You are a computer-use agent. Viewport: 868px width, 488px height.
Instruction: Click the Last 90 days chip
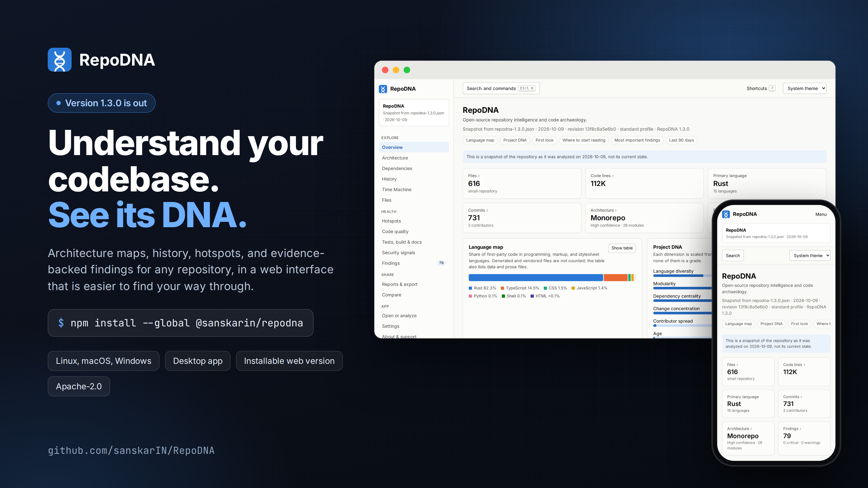pos(681,140)
